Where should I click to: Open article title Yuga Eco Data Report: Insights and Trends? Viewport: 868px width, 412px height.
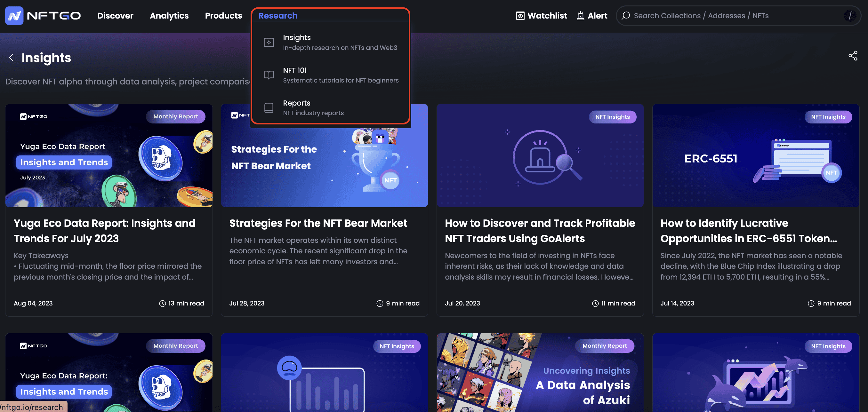(104, 231)
